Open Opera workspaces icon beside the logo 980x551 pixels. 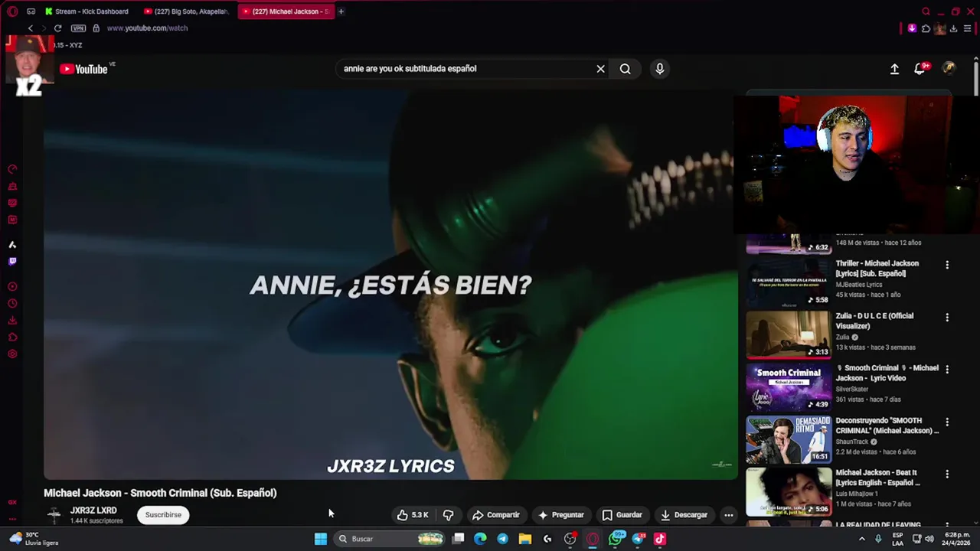[31, 11]
